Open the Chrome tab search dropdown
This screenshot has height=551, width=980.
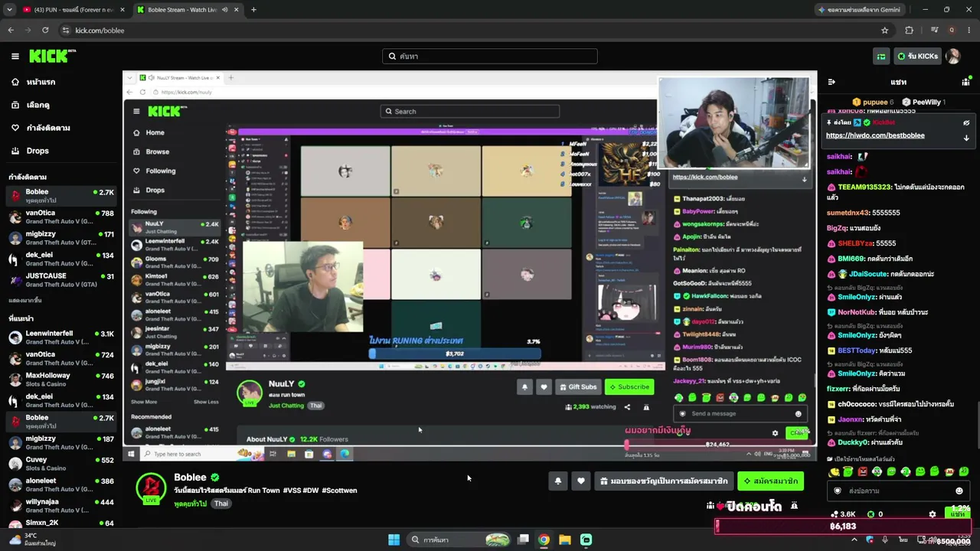coord(9,10)
